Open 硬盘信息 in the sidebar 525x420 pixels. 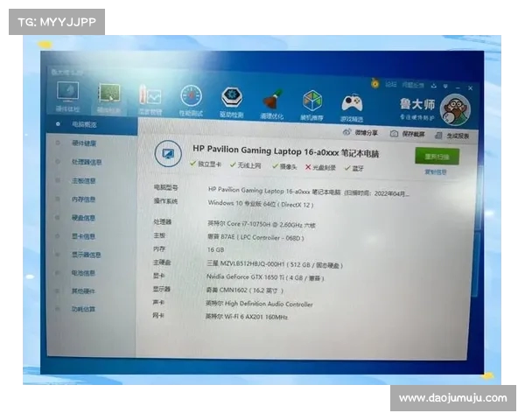[83, 218]
